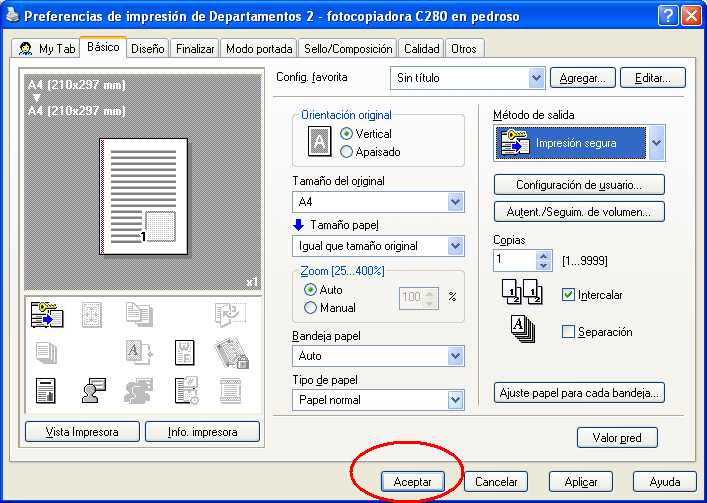The image size is (707, 503).
Task: Click the grayed stacked pages icon
Action: 46,352
